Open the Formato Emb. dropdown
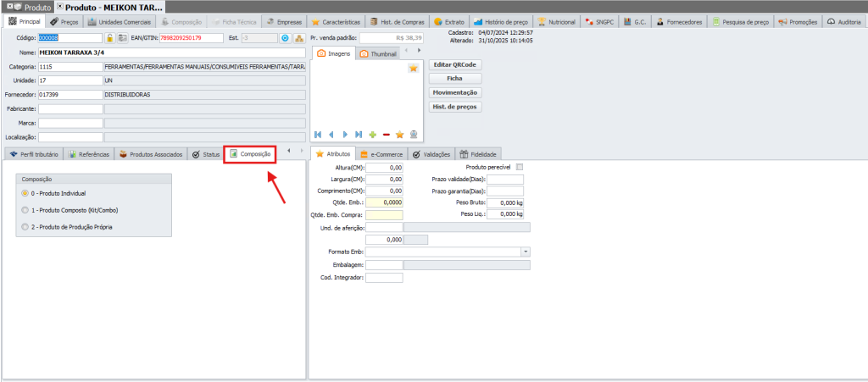 click(x=526, y=252)
